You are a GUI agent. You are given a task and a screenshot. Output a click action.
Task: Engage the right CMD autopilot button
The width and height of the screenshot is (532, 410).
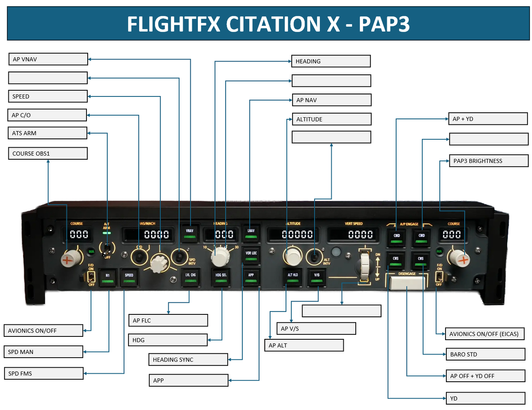pyautogui.click(x=421, y=238)
